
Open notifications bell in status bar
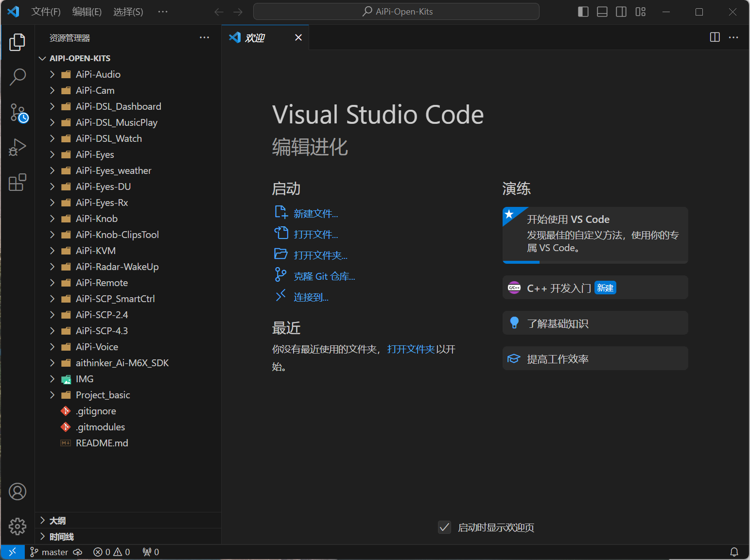point(734,552)
